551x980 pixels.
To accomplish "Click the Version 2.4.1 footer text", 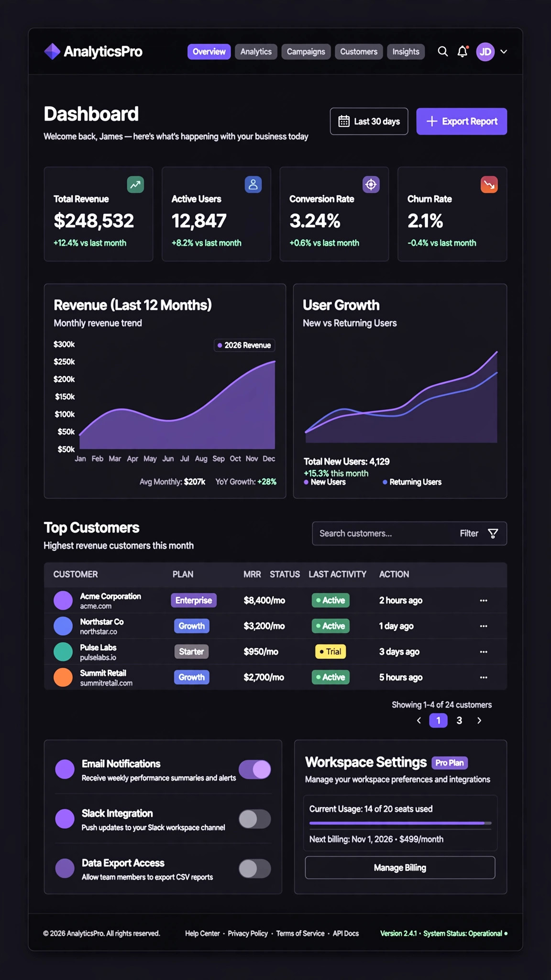I will point(398,934).
